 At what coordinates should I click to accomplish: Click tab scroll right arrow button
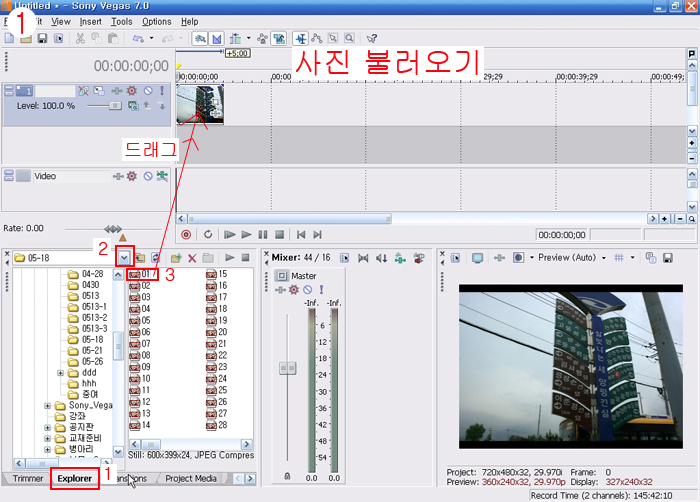click(x=250, y=479)
